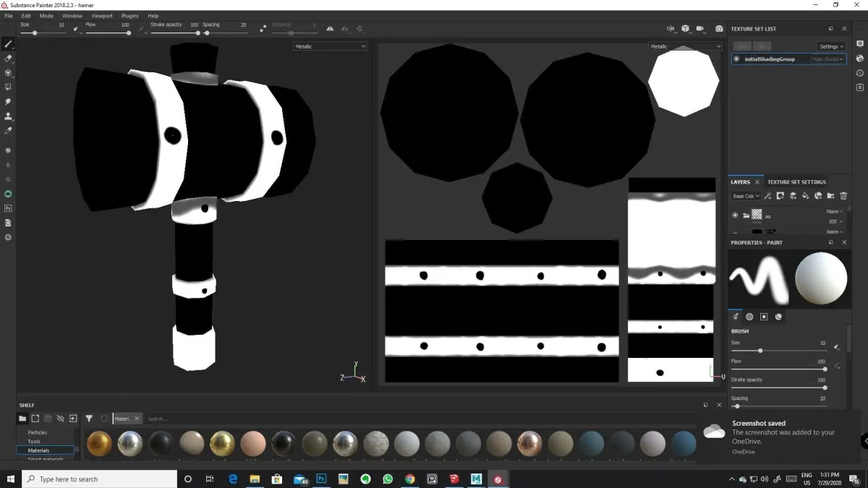This screenshot has width=868, height=488.
Task: Toggle lazy mouse dots icon
Action: point(263,29)
